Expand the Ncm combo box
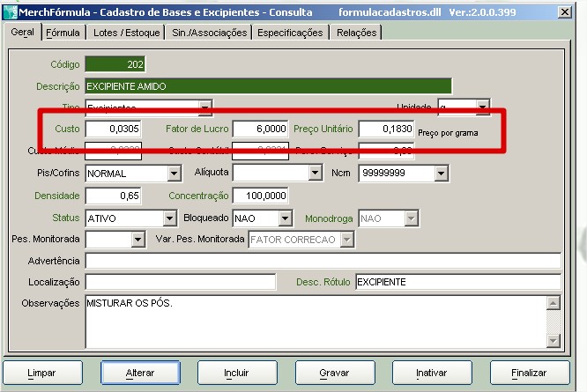The image size is (587, 392). [x=441, y=174]
